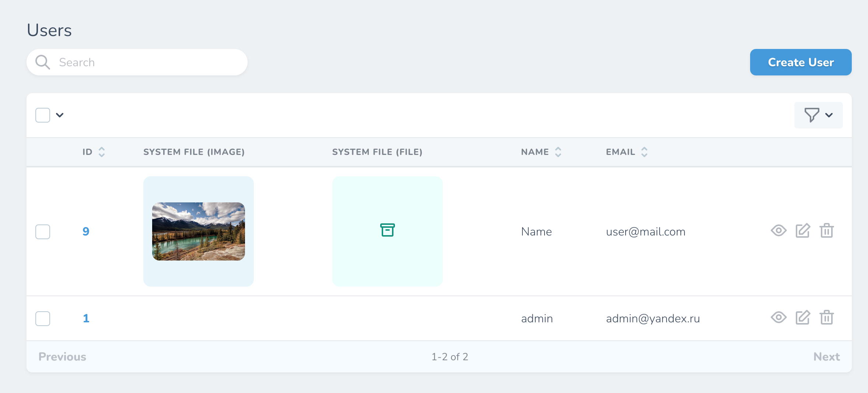Expand select-all options chevron
The image size is (868, 393).
60,115
